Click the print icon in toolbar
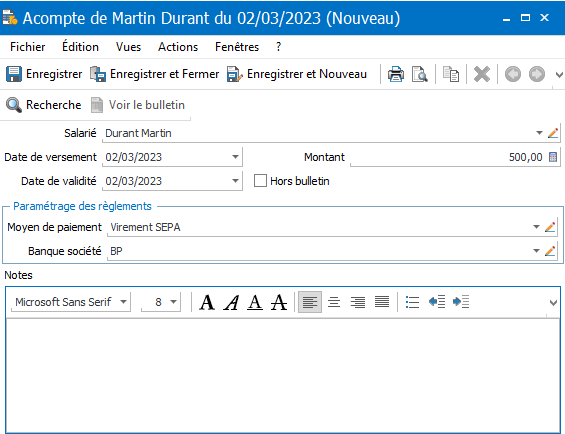The width and height of the screenshot is (565, 434). pos(396,74)
